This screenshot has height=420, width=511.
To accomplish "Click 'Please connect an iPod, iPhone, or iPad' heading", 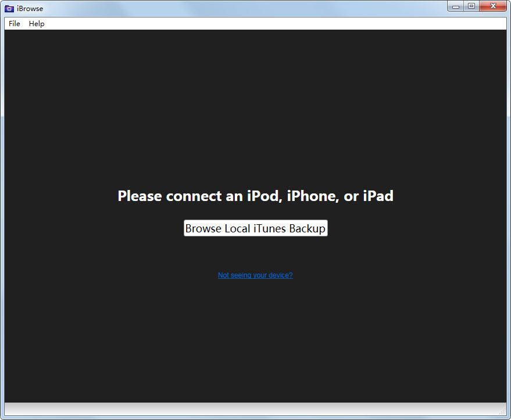I will 256,196.
